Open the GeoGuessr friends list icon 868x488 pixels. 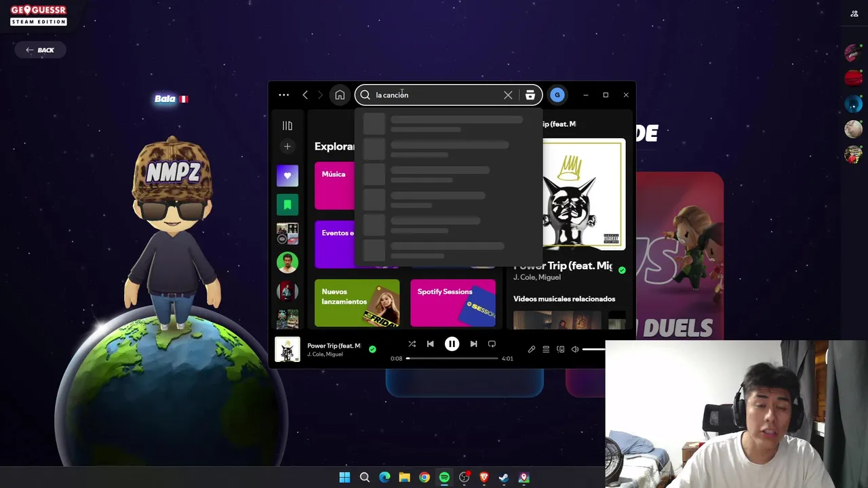854,14
